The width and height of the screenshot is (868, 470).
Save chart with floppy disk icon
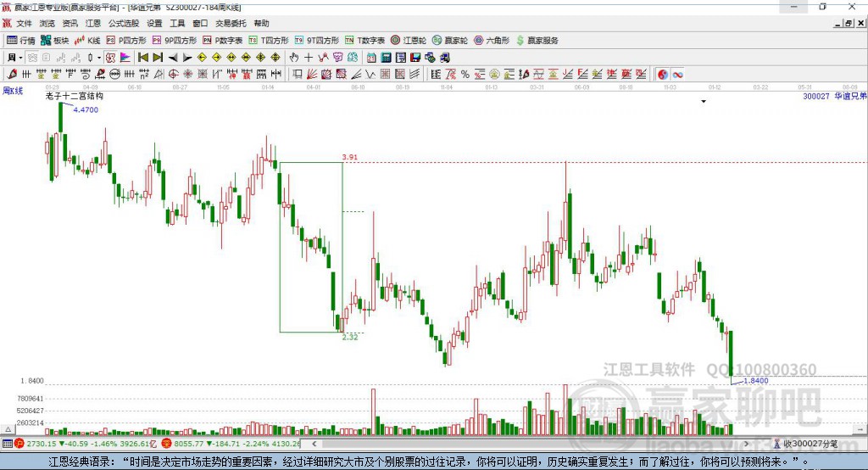415,58
